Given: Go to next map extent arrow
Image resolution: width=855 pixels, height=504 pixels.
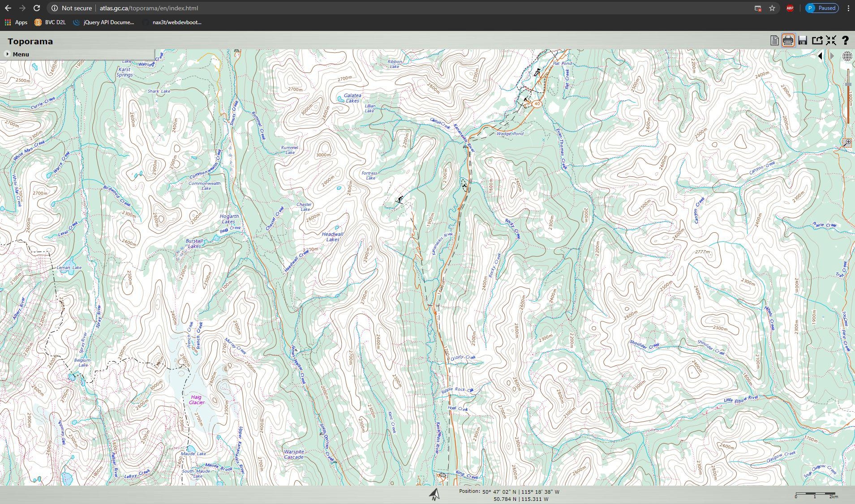Looking at the screenshot, I should [x=832, y=56].
